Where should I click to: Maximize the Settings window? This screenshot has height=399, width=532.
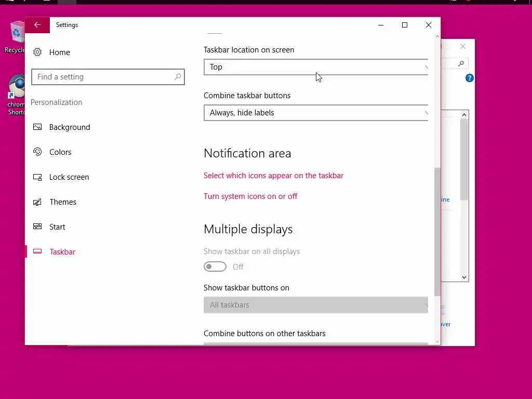click(404, 25)
